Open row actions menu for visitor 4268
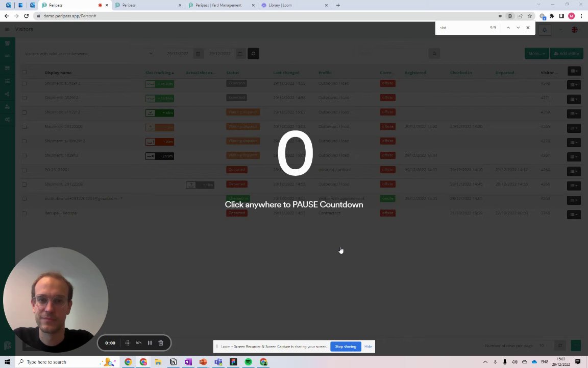 pyautogui.click(x=574, y=85)
